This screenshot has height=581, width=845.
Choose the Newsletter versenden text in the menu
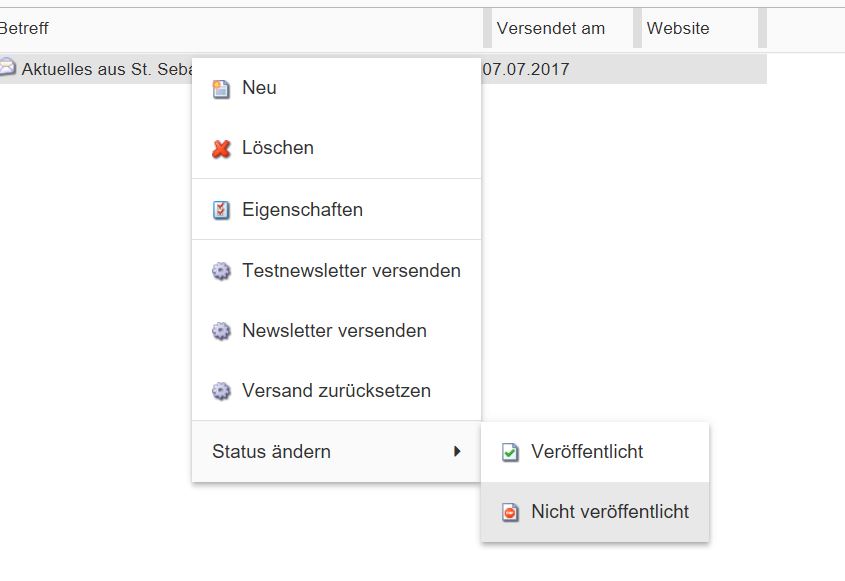(x=334, y=331)
